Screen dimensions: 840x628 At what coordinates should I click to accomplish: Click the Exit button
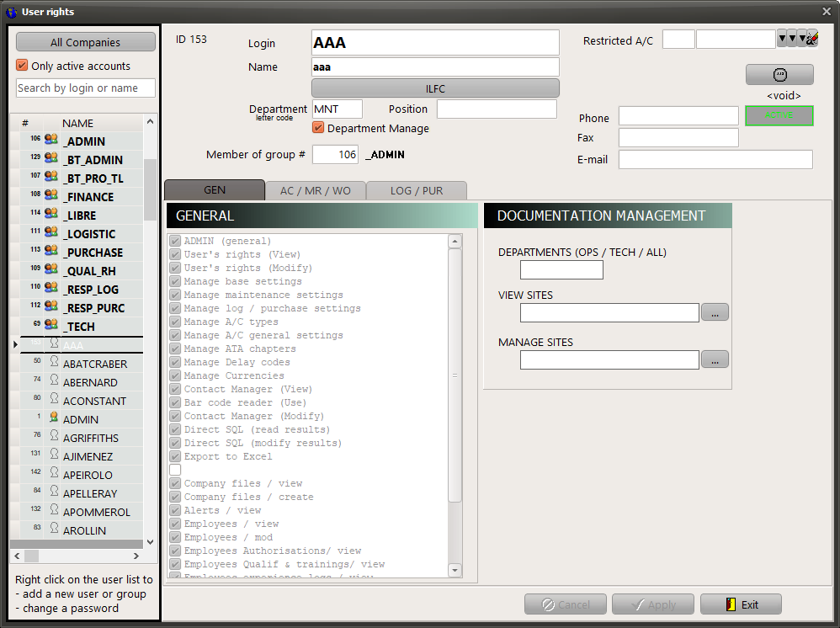pos(741,604)
